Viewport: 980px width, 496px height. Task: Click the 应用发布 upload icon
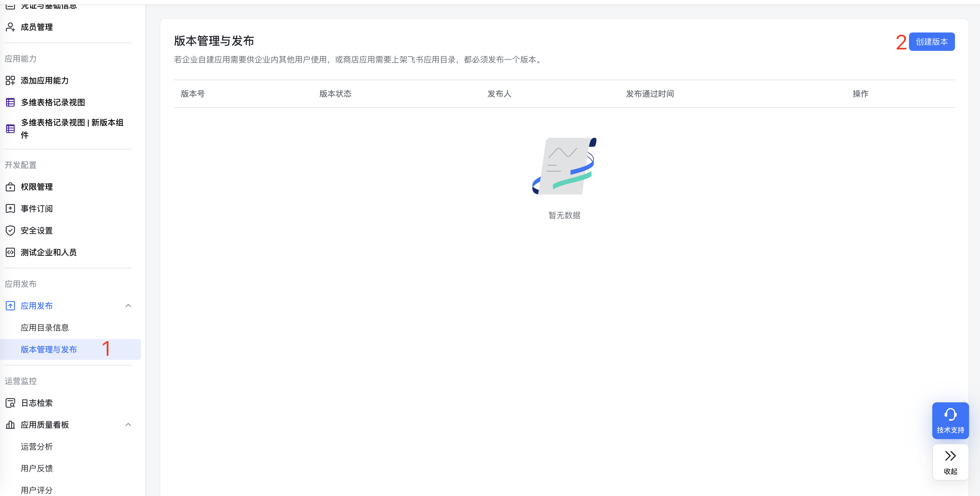[10, 305]
